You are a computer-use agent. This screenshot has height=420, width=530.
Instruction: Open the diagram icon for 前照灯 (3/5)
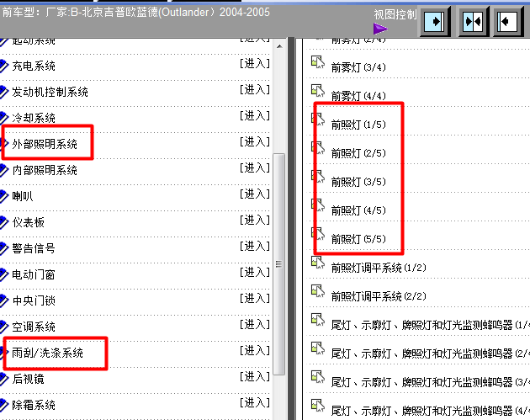318,176
